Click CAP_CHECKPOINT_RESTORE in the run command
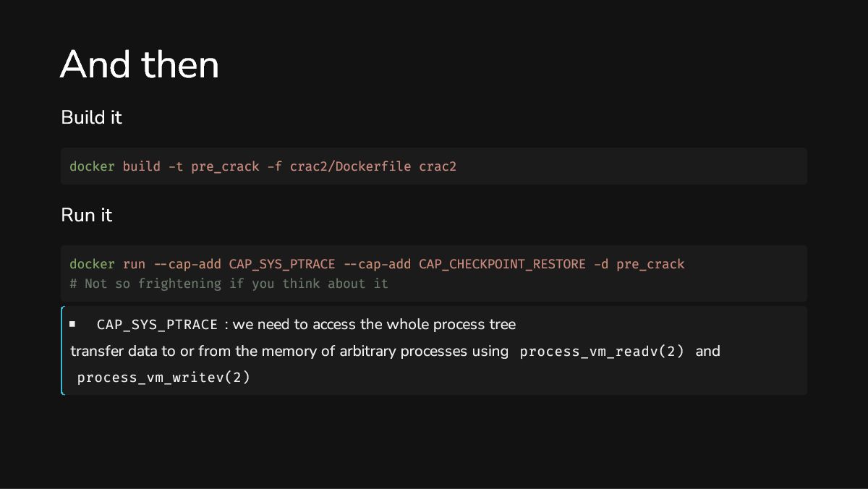 502,264
